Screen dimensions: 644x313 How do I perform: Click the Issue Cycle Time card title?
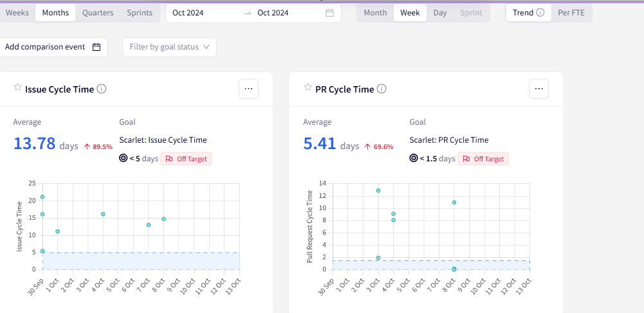click(x=60, y=89)
